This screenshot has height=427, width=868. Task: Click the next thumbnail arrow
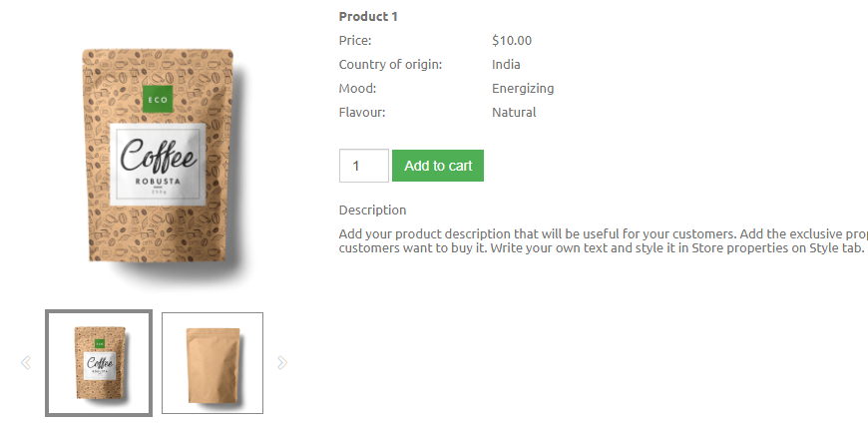[282, 363]
